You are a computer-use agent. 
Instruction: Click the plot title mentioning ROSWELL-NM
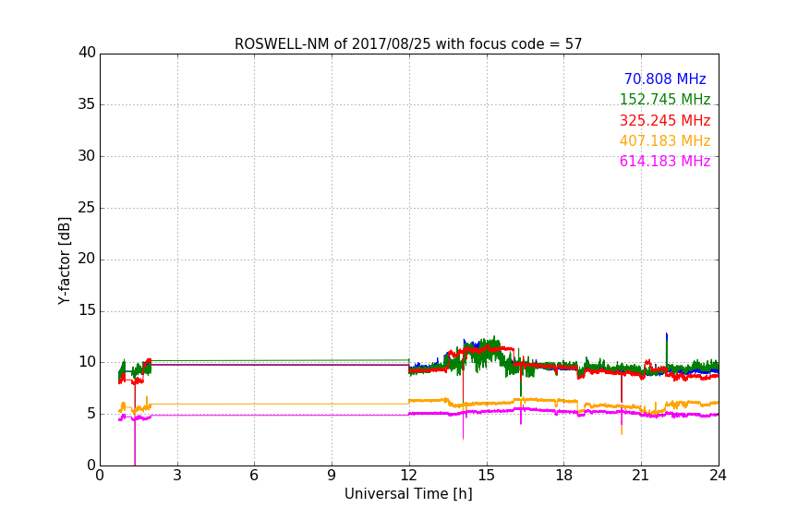[408, 44]
